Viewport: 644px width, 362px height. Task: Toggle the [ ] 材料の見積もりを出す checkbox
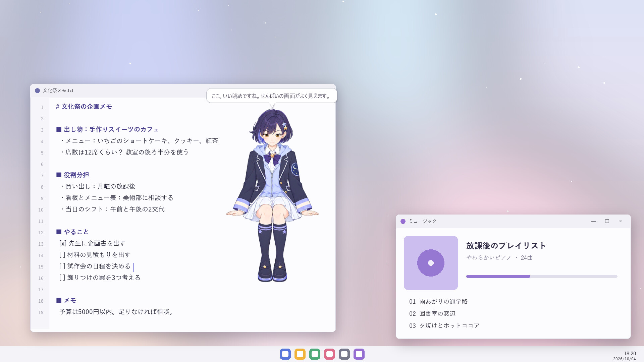pos(62,255)
